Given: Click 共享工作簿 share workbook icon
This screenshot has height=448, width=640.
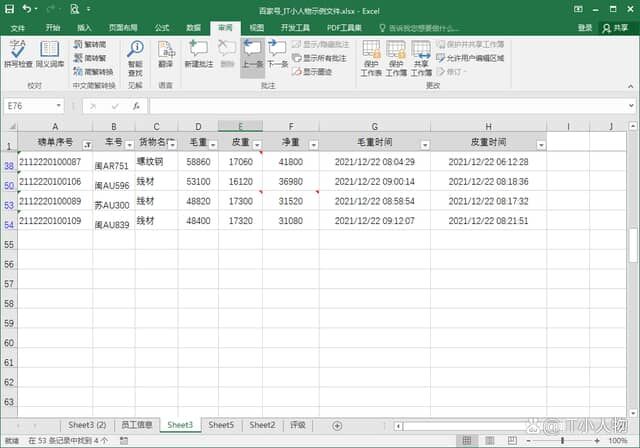Looking at the screenshot, I should (x=421, y=56).
